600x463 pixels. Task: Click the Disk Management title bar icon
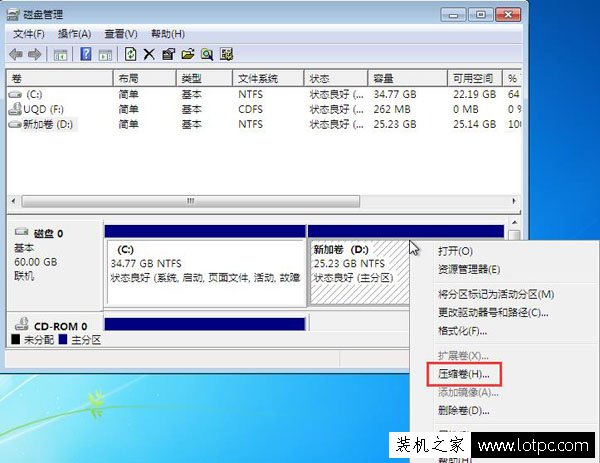13,15
